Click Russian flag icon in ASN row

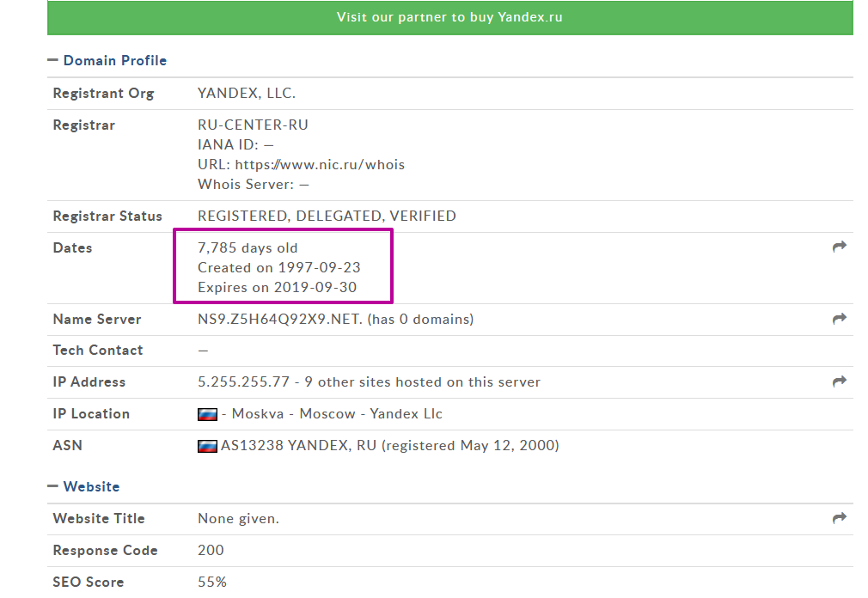[x=208, y=446]
